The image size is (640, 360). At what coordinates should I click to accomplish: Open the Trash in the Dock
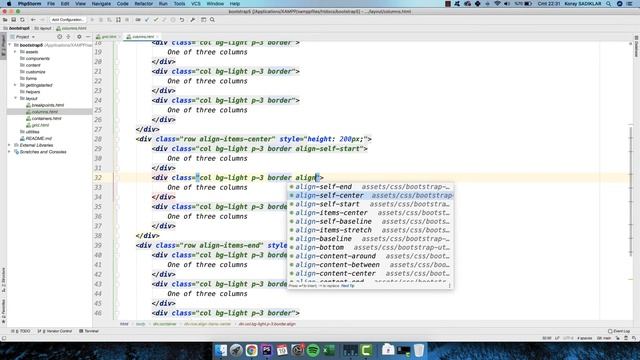419,350
